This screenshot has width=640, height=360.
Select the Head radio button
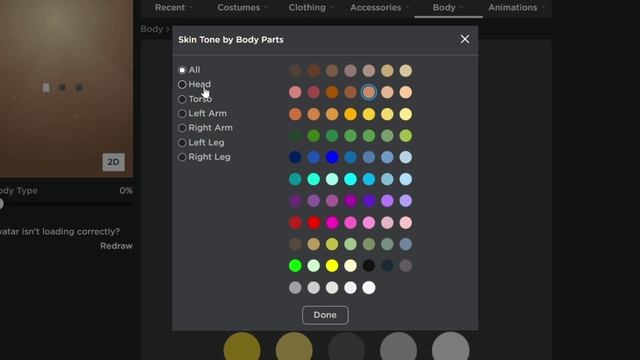tap(182, 84)
